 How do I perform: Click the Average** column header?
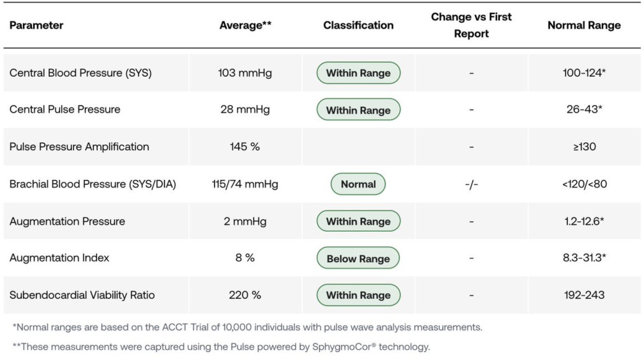tap(245, 25)
